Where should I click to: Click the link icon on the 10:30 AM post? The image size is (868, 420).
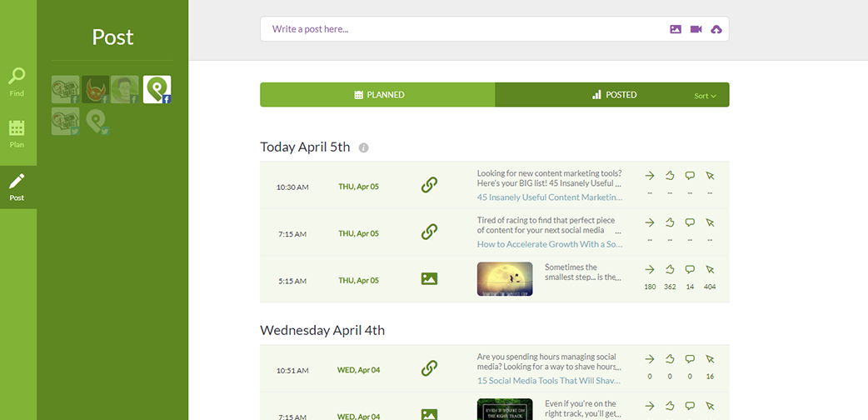[x=429, y=185]
